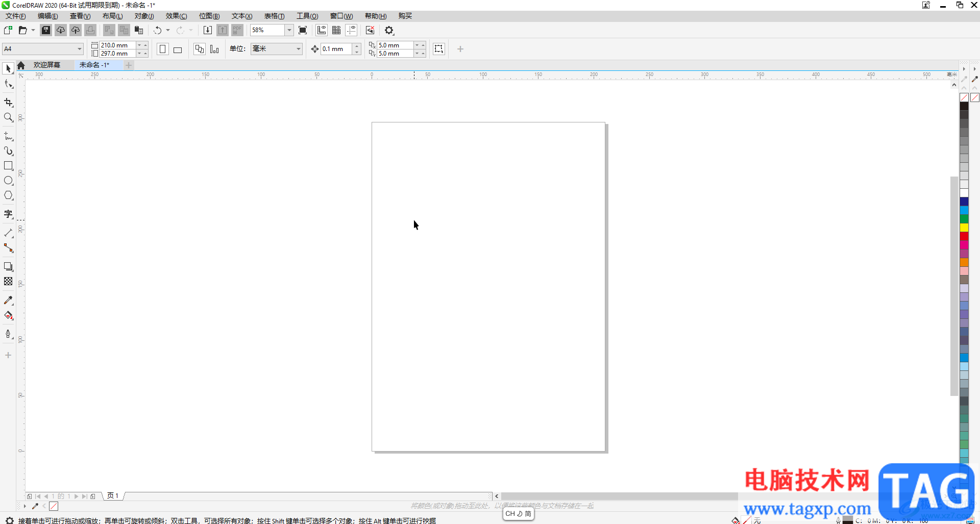
Task: Add a page after via navigator
Action: click(93, 496)
